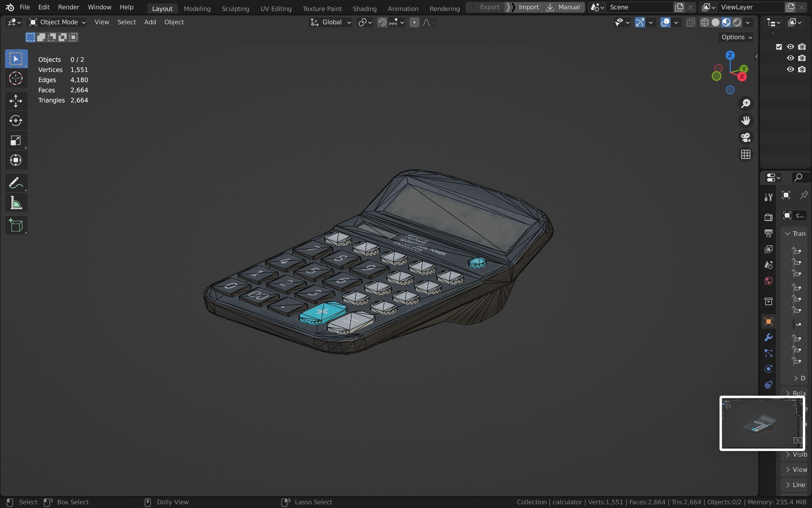
Task: Toggle show overlays button
Action: [x=665, y=23]
